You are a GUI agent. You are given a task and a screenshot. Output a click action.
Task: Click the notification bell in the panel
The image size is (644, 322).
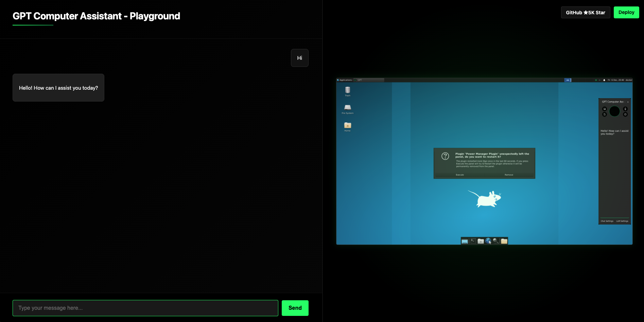(604, 80)
